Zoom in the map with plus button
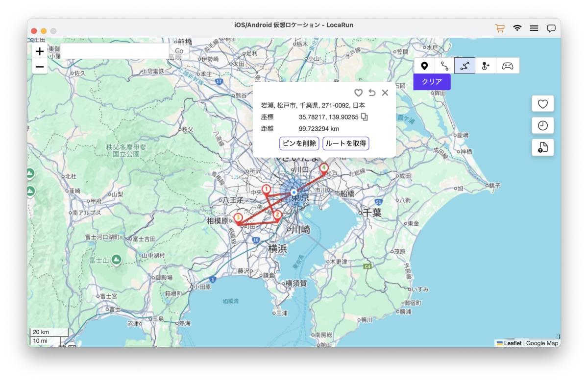This screenshot has height=383, width=588. point(40,51)
